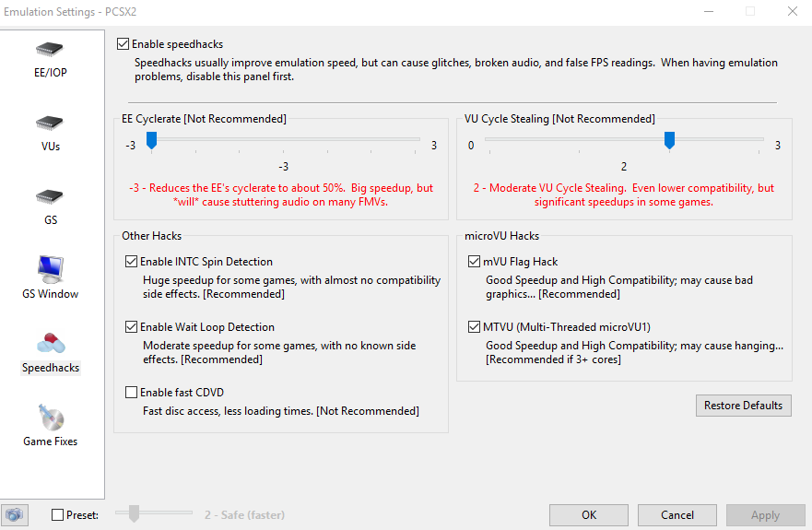The image size is (812, 530).
Task: Click the Preset level slider thumb
Action: coord(135,513)
